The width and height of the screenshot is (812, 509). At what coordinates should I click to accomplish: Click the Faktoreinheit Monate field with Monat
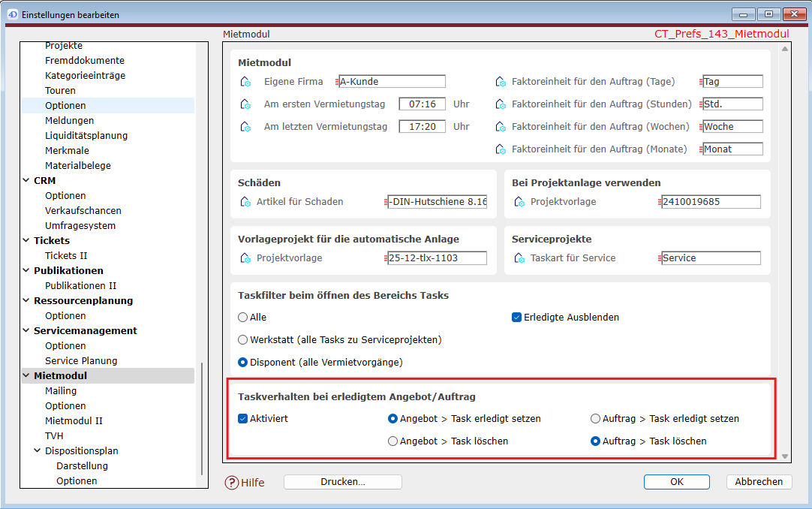click(732, 149)
